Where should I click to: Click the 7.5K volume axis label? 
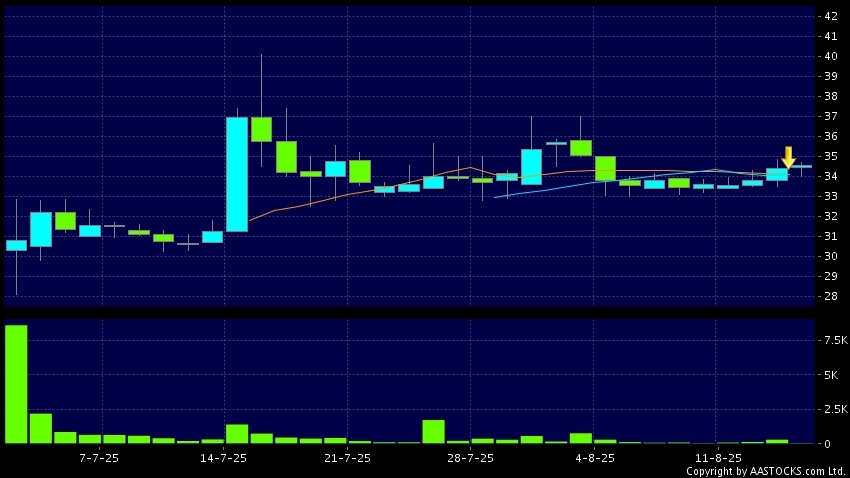[x=836, y=340]
